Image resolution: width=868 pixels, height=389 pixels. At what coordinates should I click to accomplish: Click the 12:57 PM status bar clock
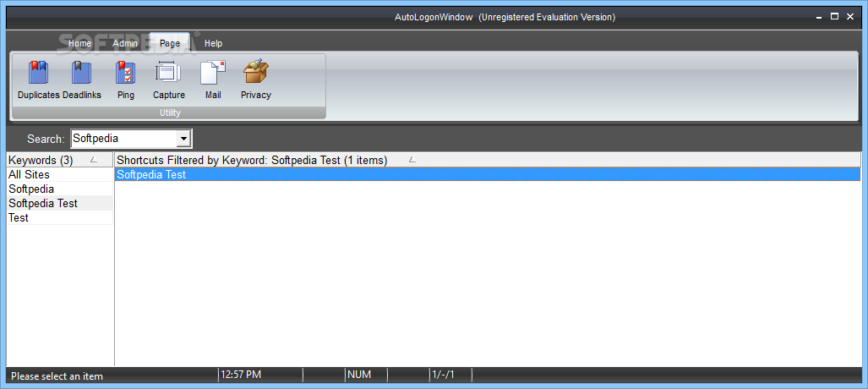241,375
